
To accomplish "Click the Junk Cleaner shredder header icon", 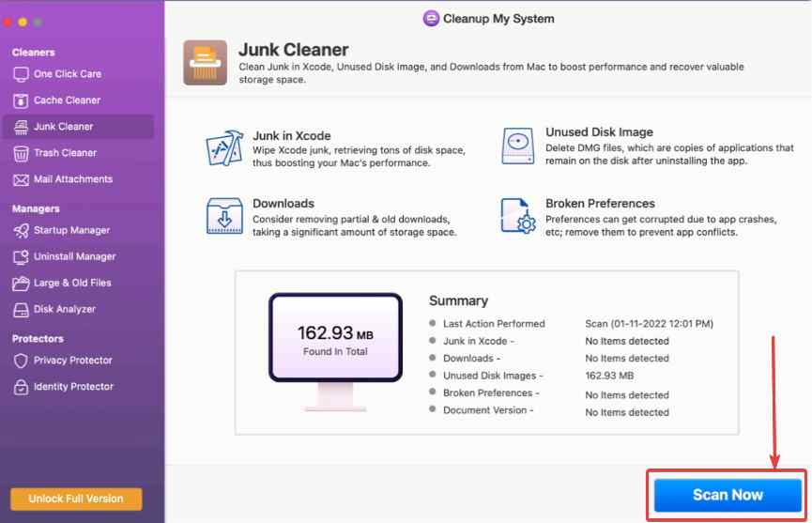I will (205, 63).
